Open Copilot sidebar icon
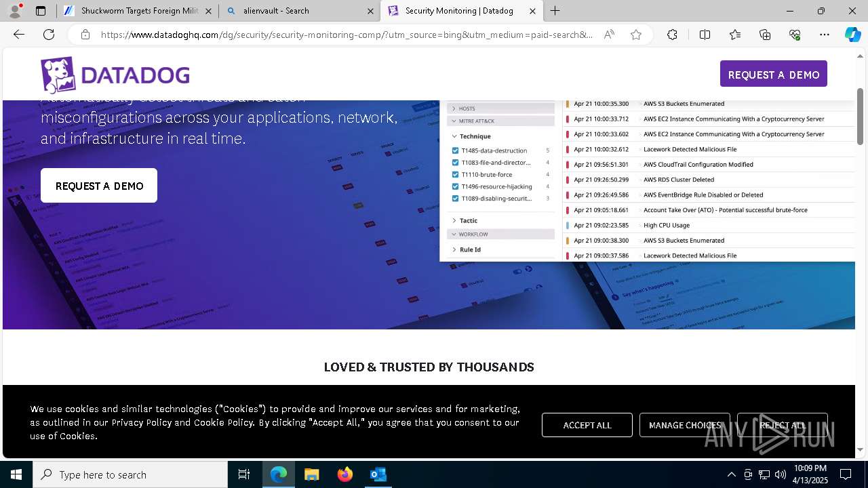This screenshot has width=868, height=488. point(853,35)
